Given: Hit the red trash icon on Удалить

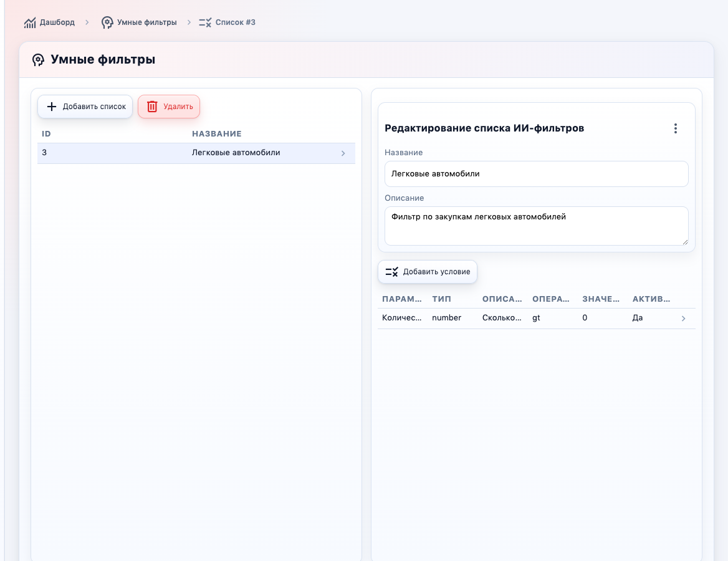Looking at the screenshot, I should pos(152,107).
